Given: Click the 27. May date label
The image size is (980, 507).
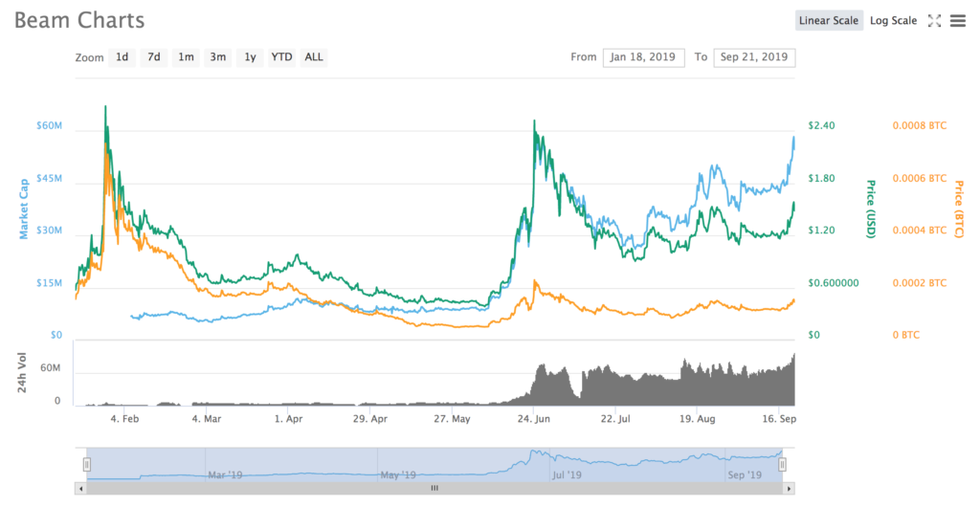Looking at the screenshot, I should [x=452, y=419].
